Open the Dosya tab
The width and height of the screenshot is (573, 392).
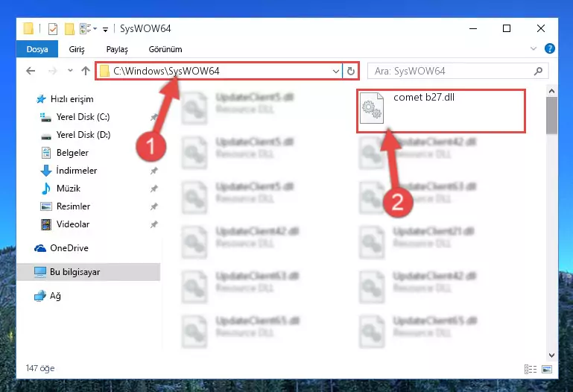(37, 49)
